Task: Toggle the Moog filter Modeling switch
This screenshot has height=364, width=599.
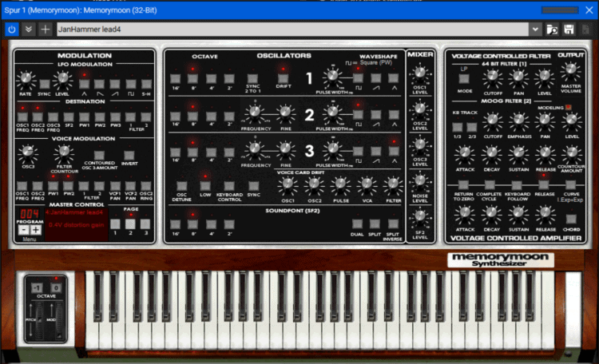Action: coord(568,107)
